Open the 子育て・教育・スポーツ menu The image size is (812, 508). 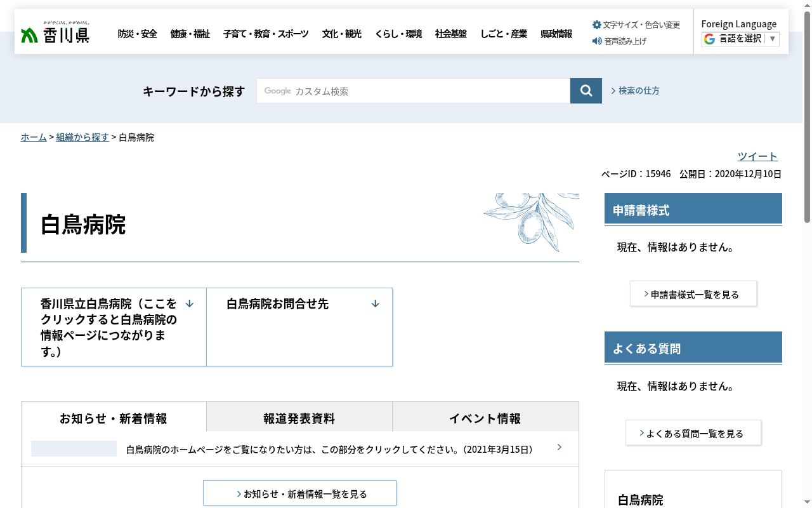coord(266,34)
